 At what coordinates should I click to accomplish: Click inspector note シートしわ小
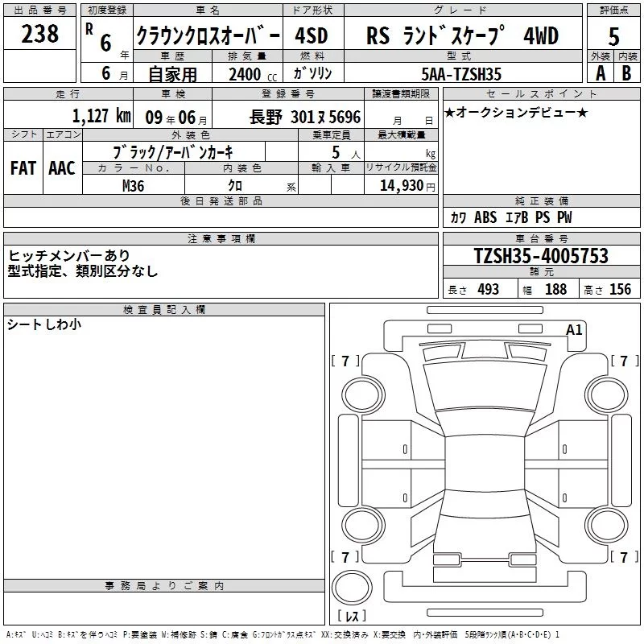point(44,324)
